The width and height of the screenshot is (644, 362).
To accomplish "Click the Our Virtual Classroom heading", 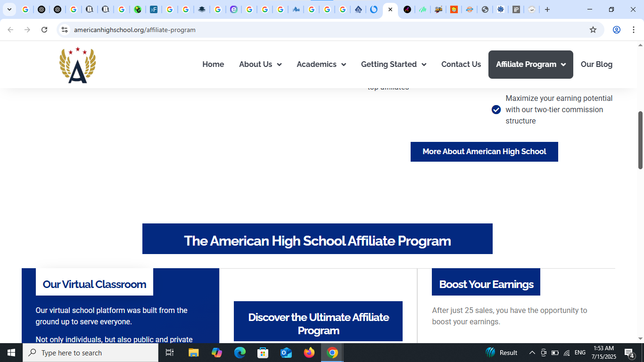I will pos(94,284).
